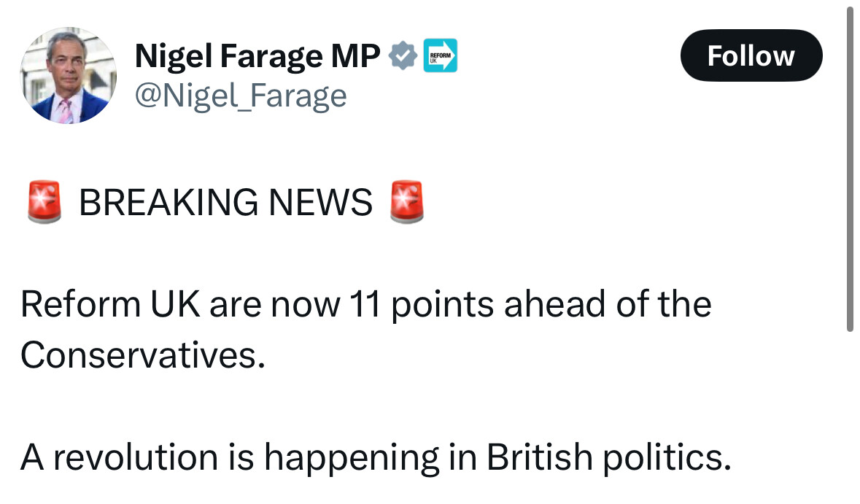This screenshot has height=504, width=860.
Task: Click the siren emoji after BREAKING NEWS
Action: 406,201
